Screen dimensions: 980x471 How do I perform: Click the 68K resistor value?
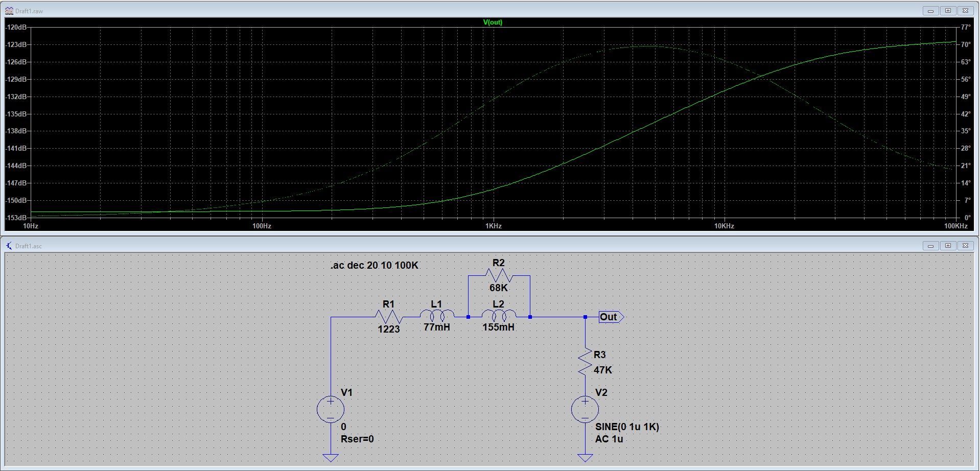(x=499, y=288)
